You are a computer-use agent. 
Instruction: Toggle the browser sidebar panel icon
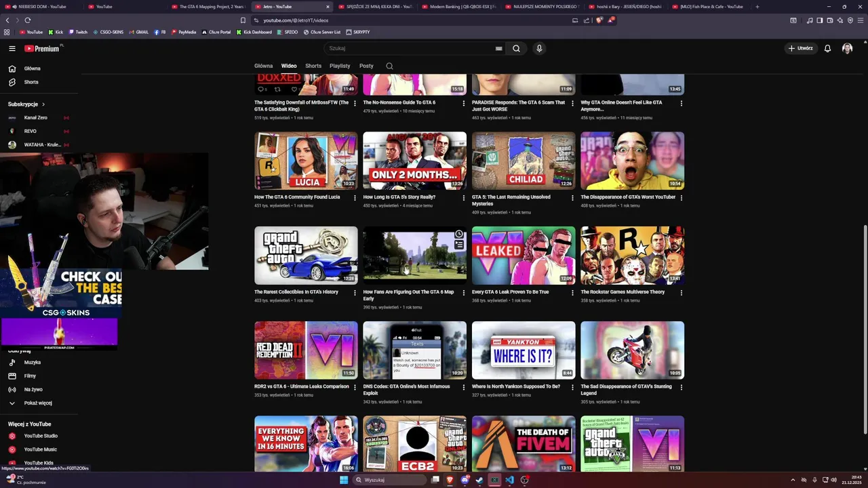click(820, 20)
